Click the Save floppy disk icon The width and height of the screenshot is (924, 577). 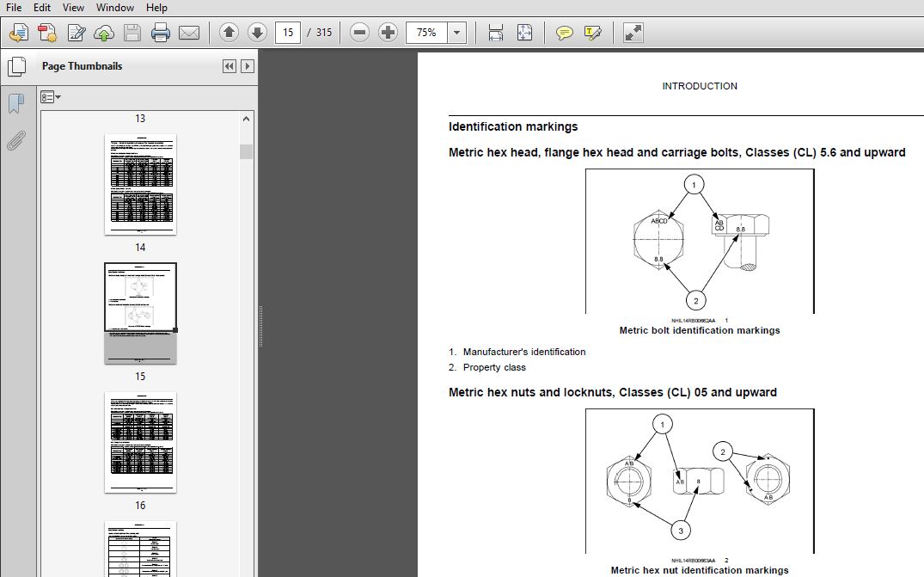[132, 33]
